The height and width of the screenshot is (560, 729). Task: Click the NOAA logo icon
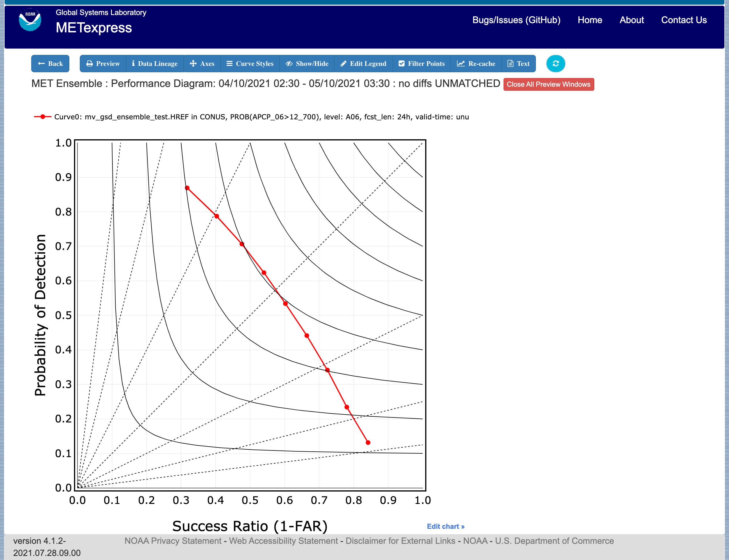coord(30,20)
